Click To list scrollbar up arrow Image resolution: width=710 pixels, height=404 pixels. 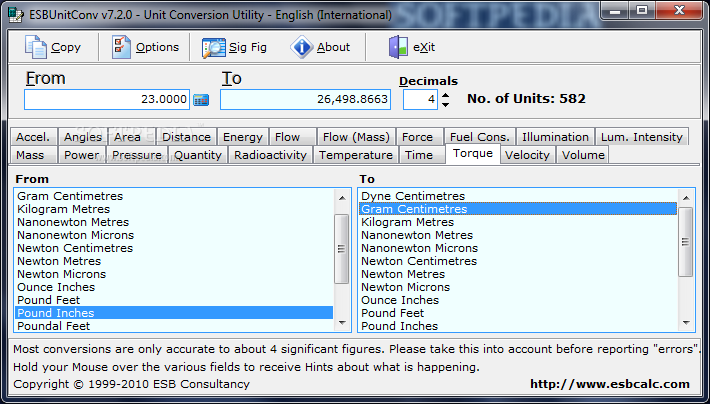(x=686, y=198)
